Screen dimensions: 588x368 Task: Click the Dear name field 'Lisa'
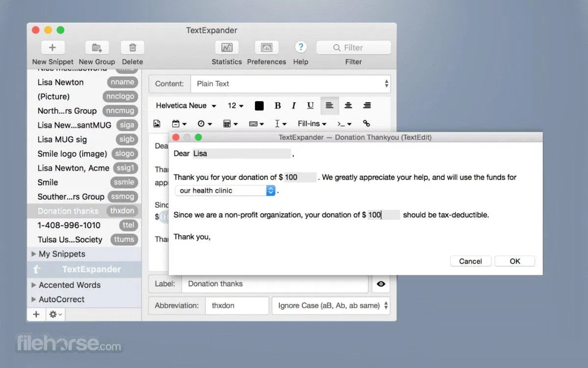242,154
